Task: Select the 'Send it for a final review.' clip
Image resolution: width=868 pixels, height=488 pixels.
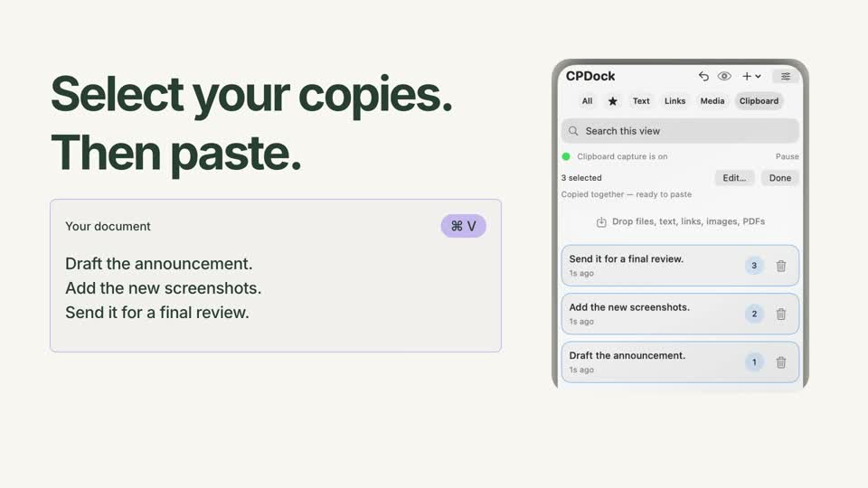Action: pos(680,266)
